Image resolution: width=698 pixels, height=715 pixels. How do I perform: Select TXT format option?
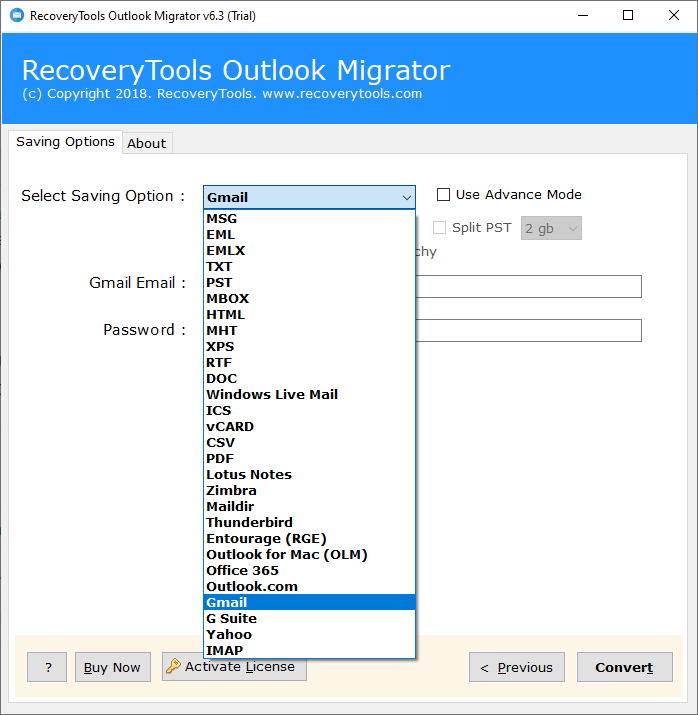point(309,266)
